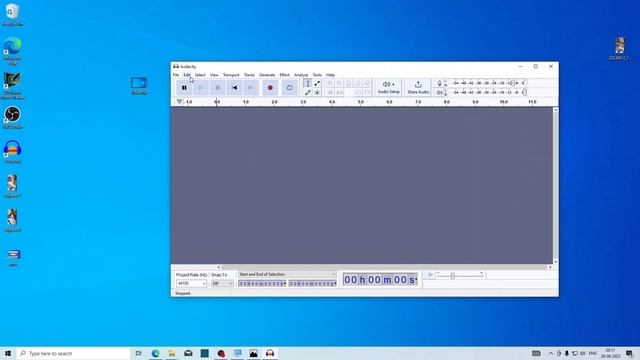
Task: Open Task View on the taskbar
Action: point(139,353)
